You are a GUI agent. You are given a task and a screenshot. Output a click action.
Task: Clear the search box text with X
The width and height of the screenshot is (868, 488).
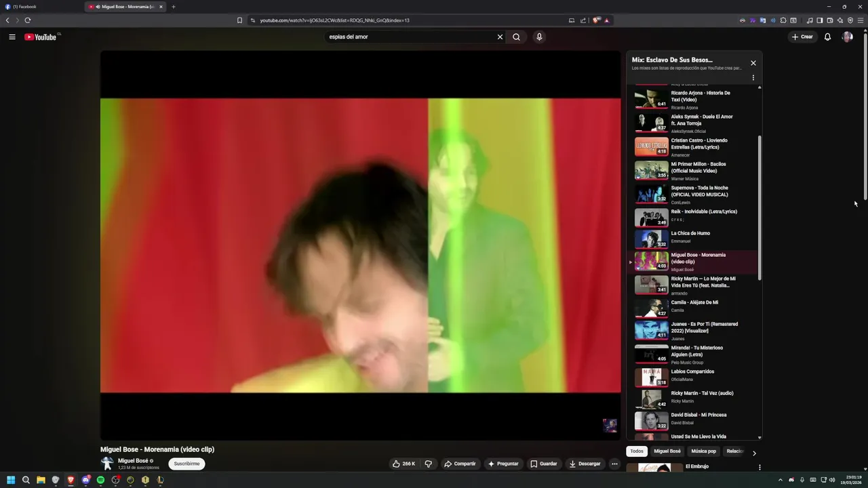tap(500, 37)
